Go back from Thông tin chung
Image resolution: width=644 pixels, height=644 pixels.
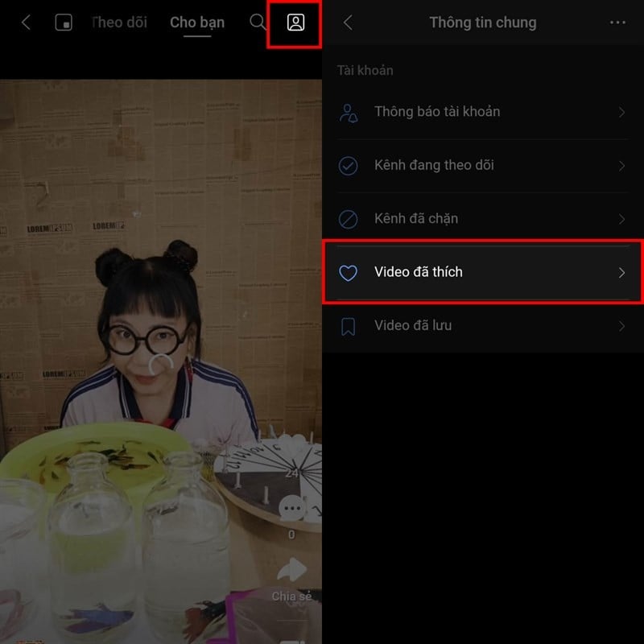348,23
